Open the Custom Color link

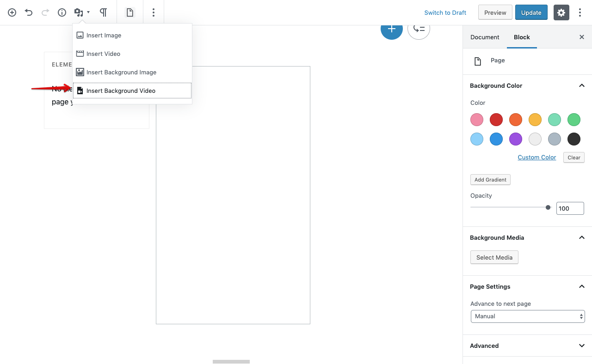(x=537, y=157)
